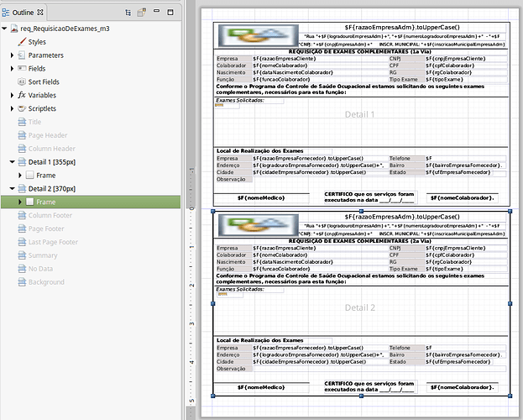Select the Last Page Footer band

coord(53,243)
